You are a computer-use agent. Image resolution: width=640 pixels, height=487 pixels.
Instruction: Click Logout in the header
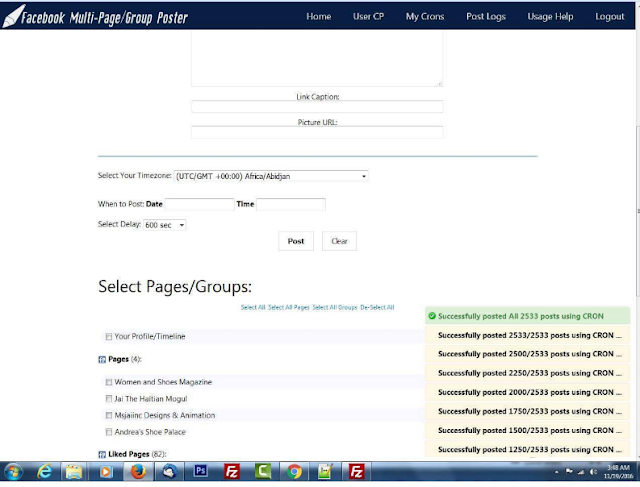pos(610,16)
